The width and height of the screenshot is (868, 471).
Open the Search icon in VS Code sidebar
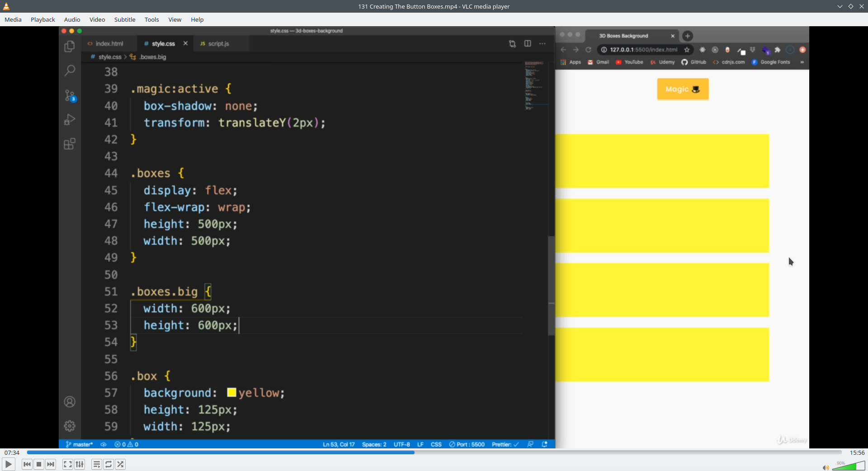point(70,71)
